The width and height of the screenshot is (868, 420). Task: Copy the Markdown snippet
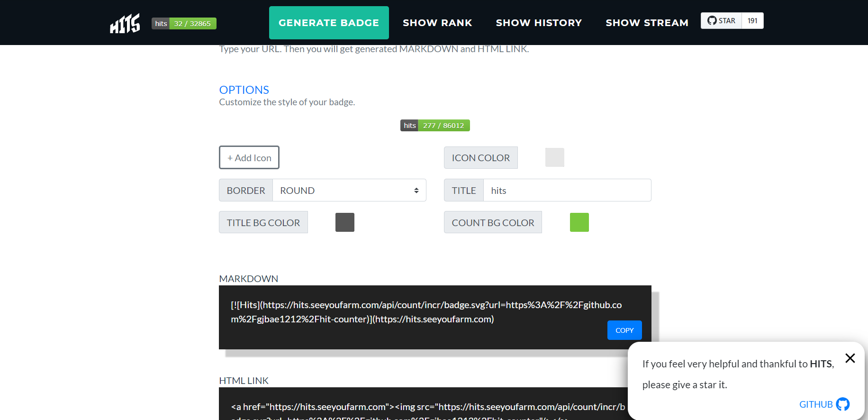[624, 330]
